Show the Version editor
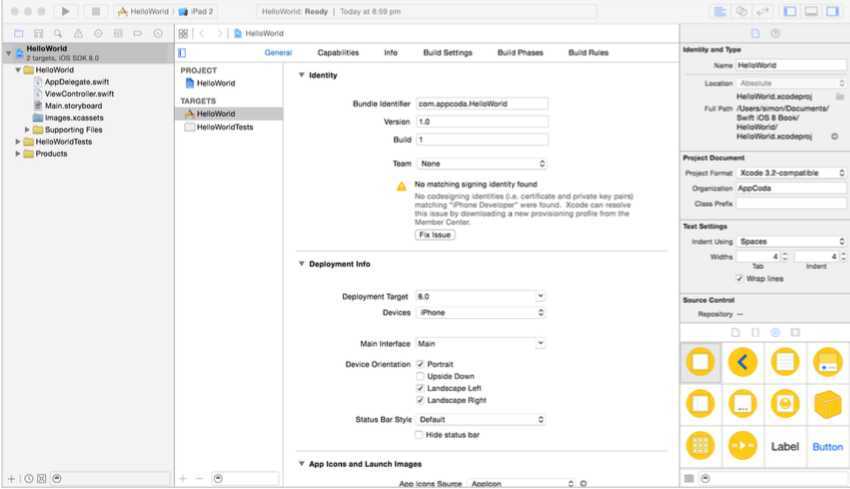Viewport: 850px width, 489px height. [x=763, y=11]
